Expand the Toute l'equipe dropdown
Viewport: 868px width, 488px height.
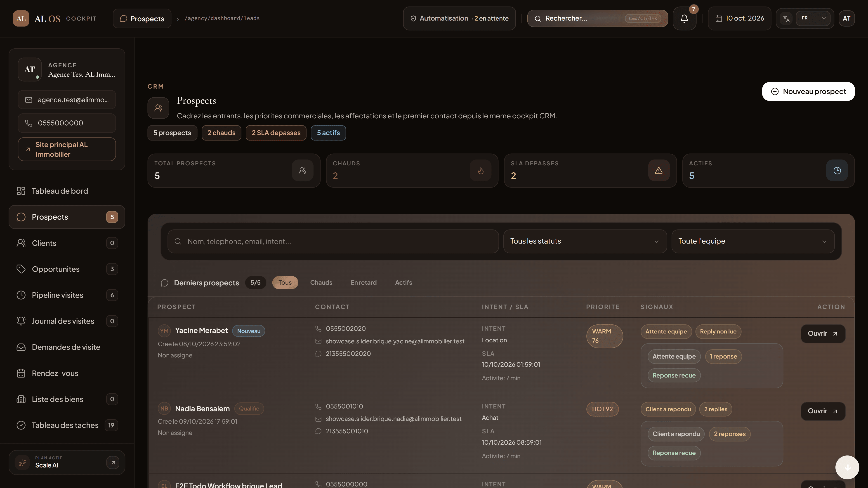tap(753, 241)
